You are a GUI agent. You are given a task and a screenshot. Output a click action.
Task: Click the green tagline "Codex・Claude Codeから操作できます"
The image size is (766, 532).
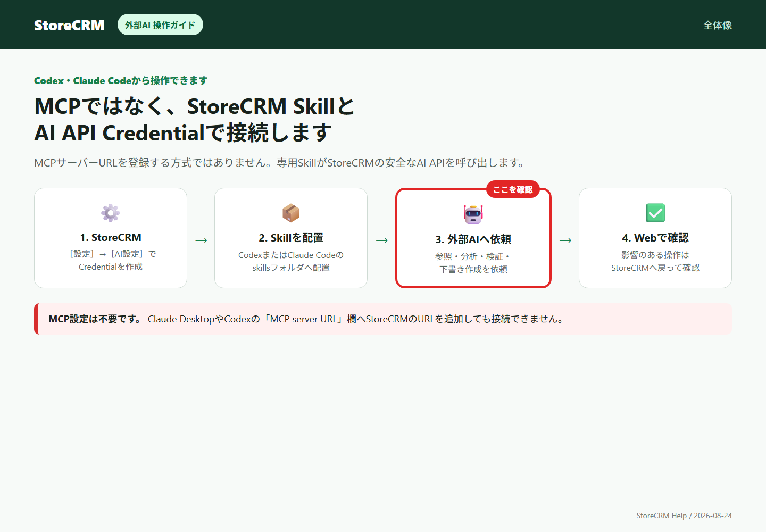pyautogui.click(x=121, y=81)
